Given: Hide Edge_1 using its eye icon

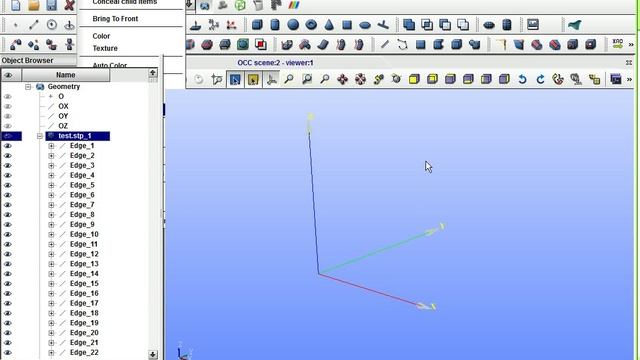Looking at the screenshot, I should (8, 146).
